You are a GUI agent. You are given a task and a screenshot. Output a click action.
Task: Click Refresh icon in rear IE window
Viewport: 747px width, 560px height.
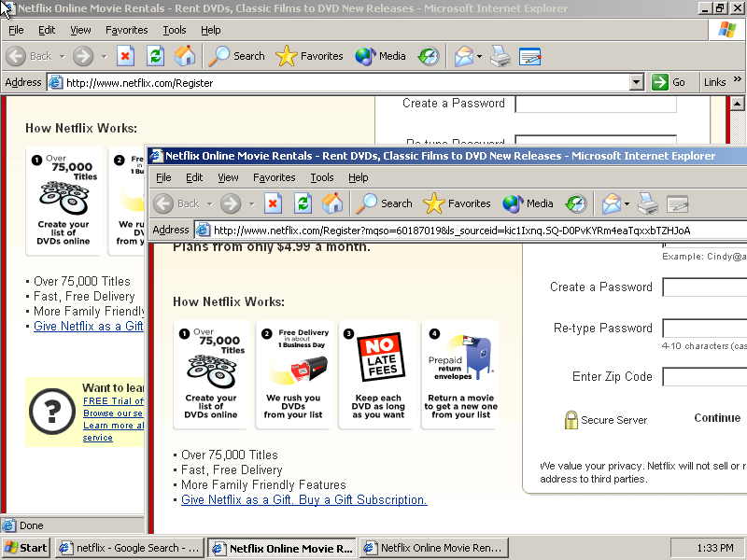pos(155,56)
